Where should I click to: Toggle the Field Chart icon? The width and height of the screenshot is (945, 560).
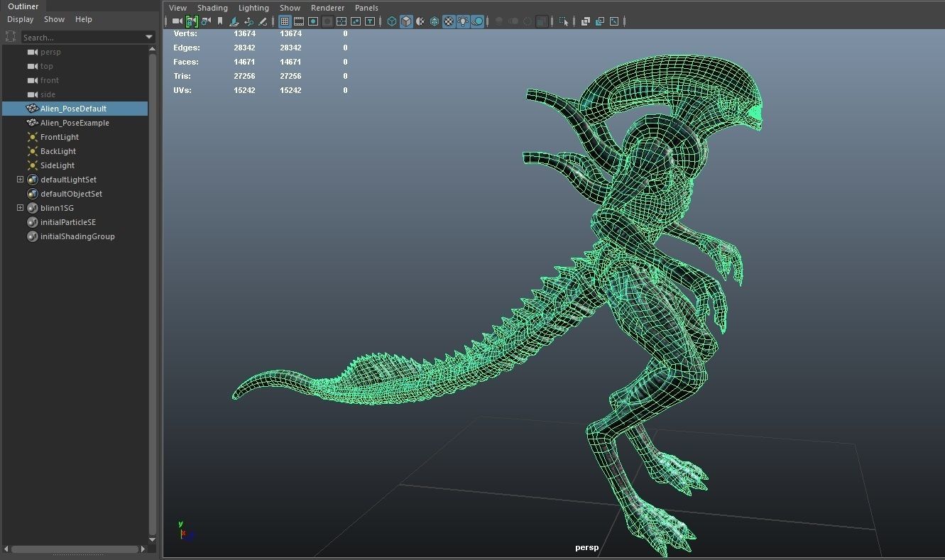coord(342,21)
